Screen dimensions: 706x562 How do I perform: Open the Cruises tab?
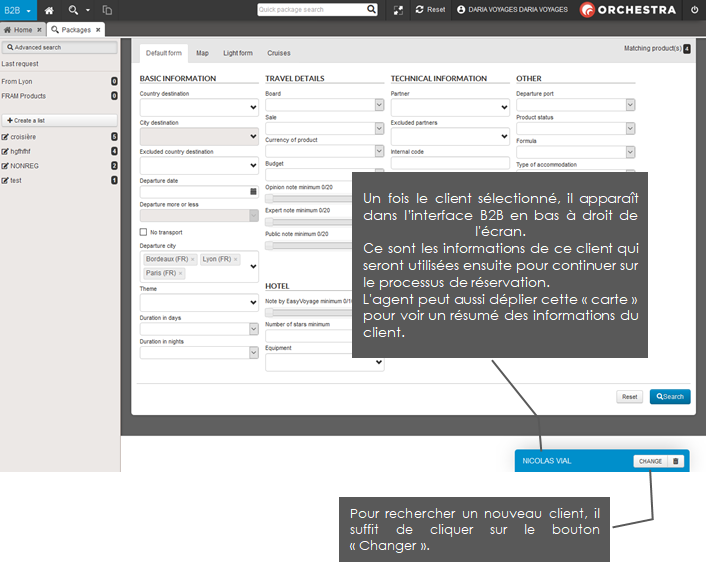click(279, 53)
